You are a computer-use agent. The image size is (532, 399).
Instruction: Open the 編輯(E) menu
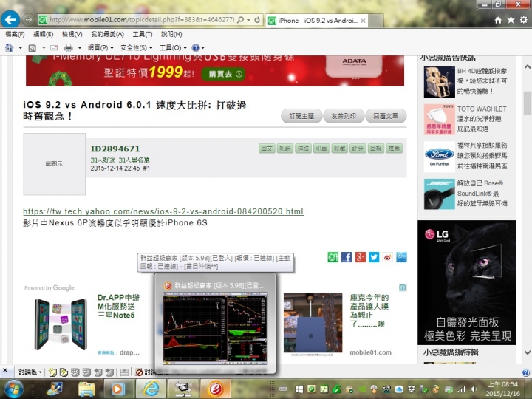(x=44, y=34)
